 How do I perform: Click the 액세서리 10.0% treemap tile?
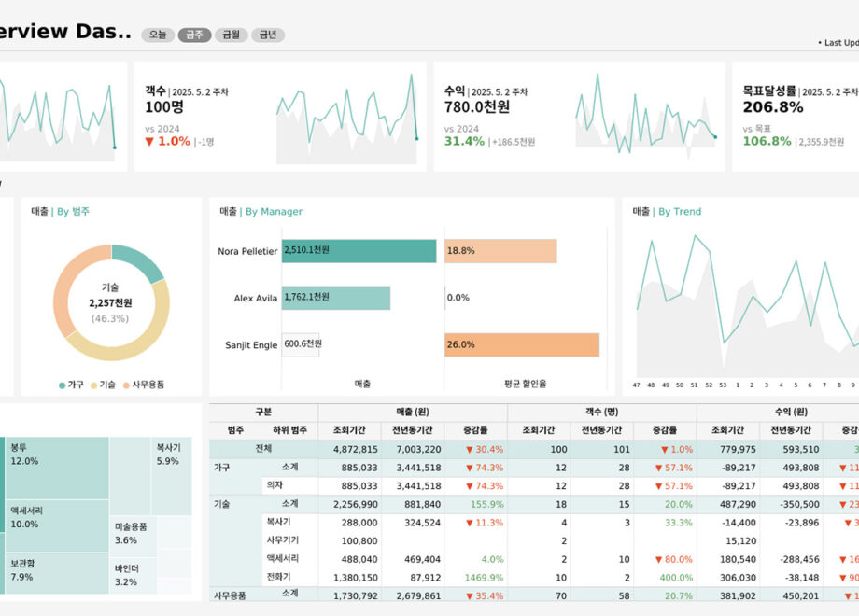56,525
